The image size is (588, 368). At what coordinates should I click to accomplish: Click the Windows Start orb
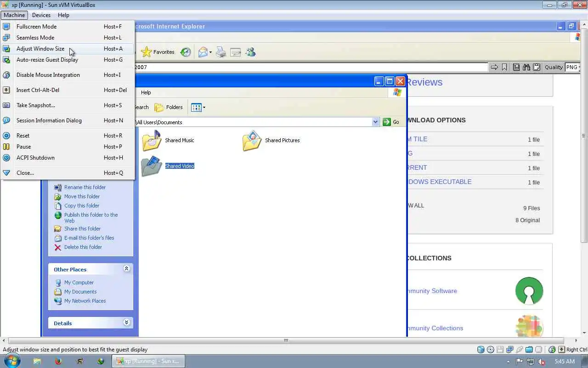point(11,361)
